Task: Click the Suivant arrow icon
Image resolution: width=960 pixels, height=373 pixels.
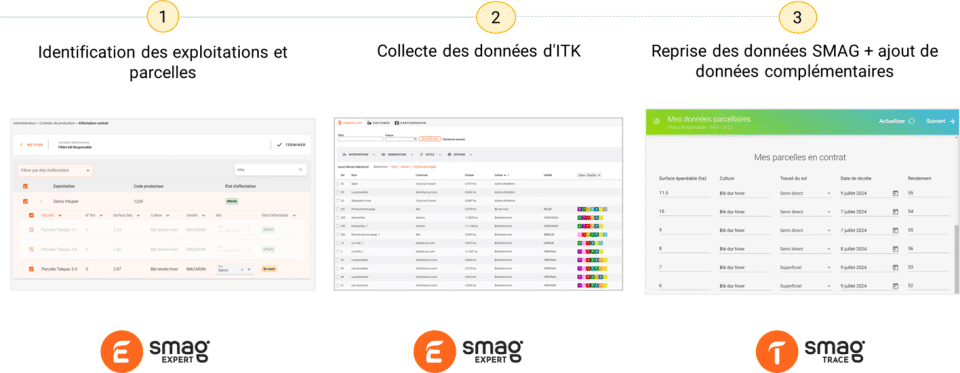Action: coord(951,121)
